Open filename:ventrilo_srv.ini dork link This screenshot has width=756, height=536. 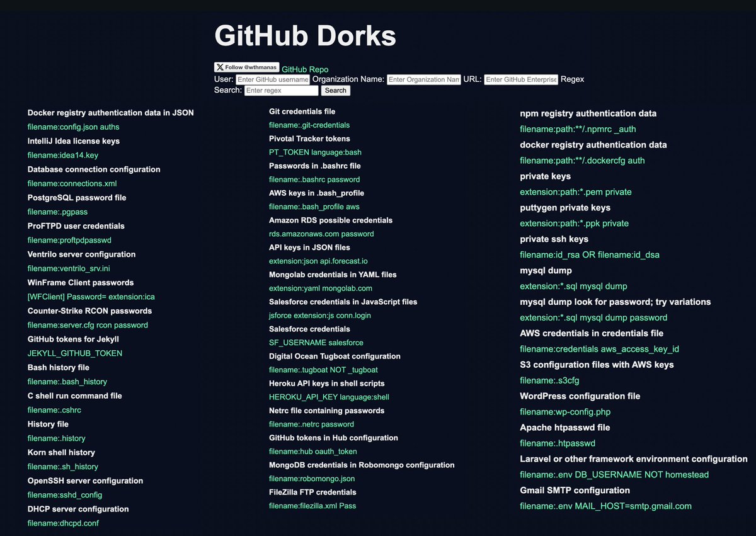[x=69, y=268]
